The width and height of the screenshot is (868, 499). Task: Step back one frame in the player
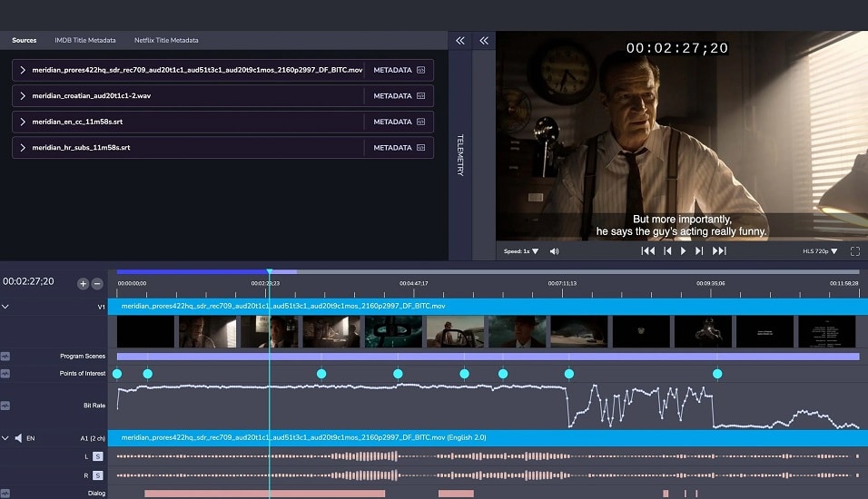pos(667,251)
